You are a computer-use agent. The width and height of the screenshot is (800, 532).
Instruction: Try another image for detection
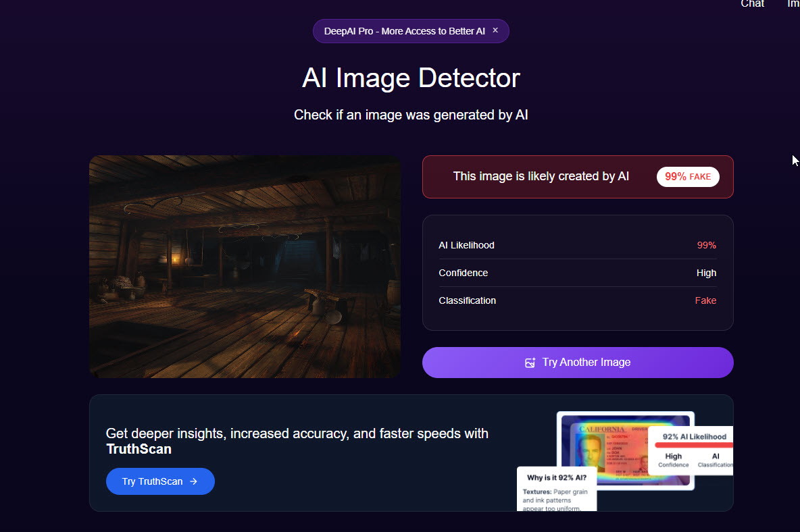[x=578, y=363]
